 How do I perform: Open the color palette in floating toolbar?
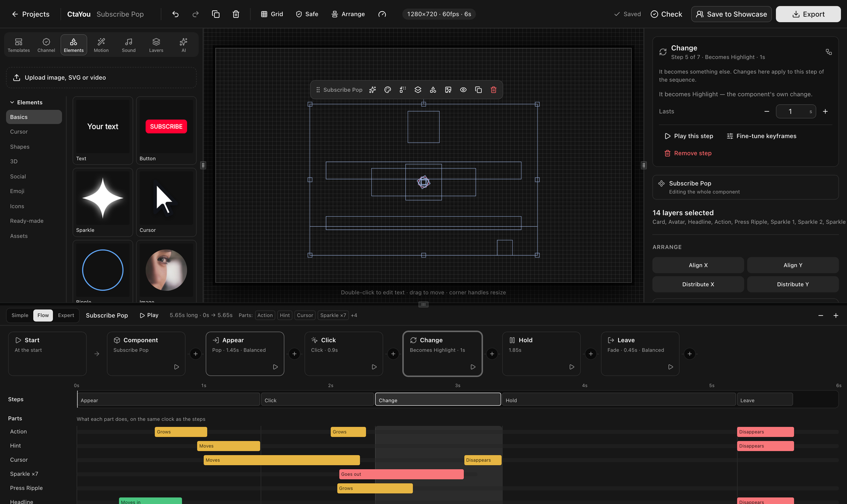coord(388,90)
